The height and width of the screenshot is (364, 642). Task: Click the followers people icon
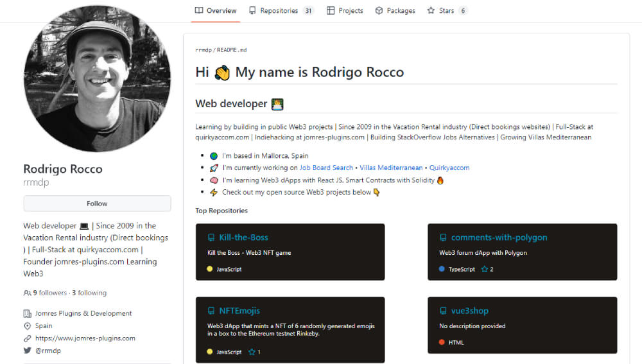point(27,293)
